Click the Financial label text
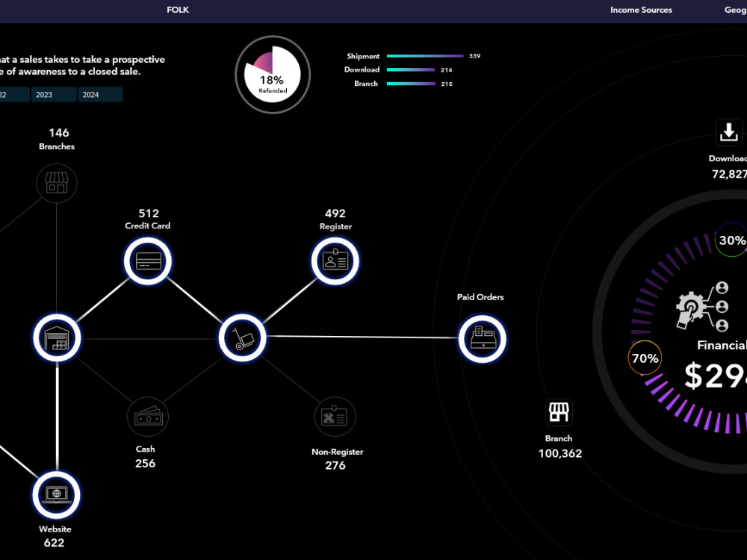Image resolution: width=747 pixels, height=560 pixels. point(722,345)
